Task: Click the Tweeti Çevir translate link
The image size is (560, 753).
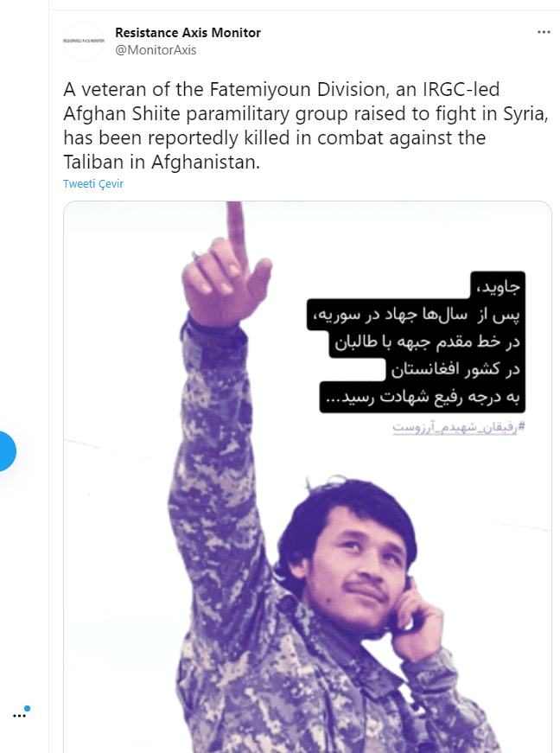Action: click(93, 183)
